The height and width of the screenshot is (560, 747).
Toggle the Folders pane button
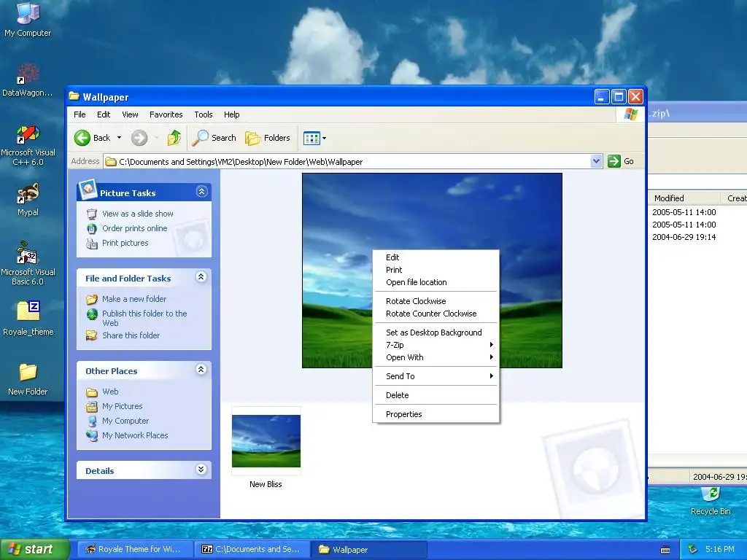(267, 138)
